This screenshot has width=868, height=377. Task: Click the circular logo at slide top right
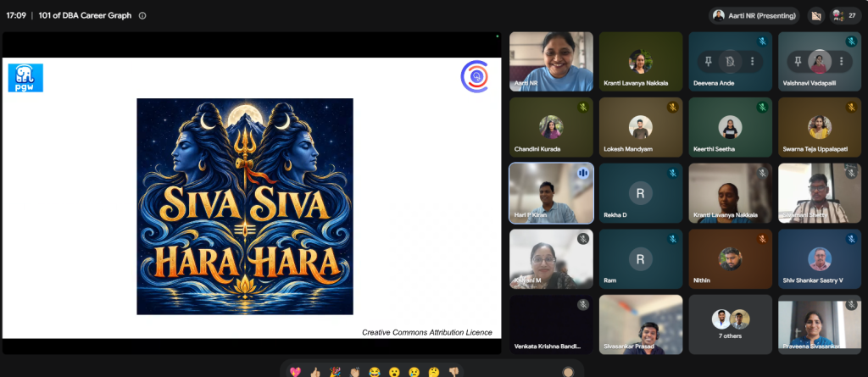tap(475, 76)
